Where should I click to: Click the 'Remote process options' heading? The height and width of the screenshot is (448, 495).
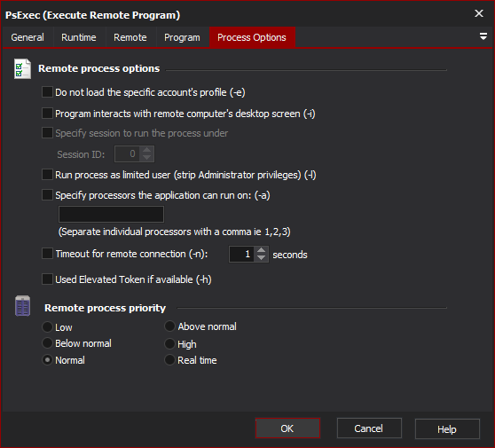coord(98,68)
